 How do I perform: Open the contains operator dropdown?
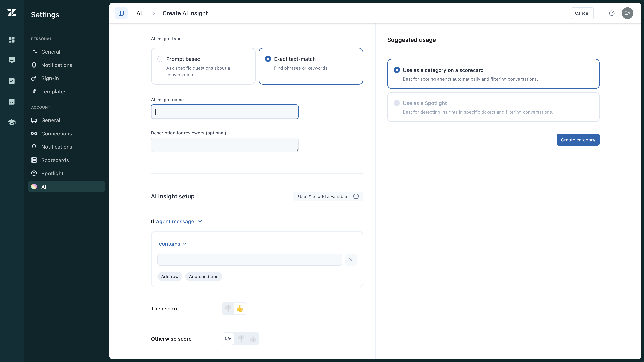[x=173, y=244]
